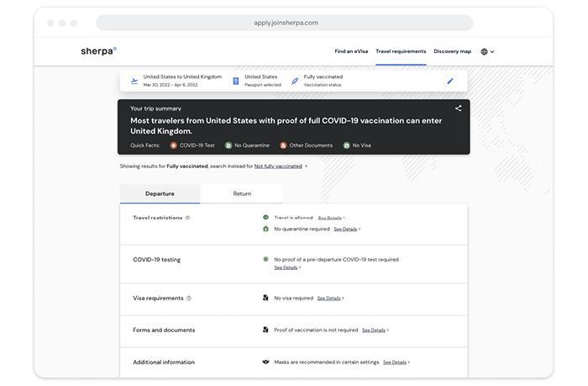Image resolution: width=588 pixels, height=386 pixels.
Task: Open the Find an eVisa page
Action: (x=351, y=51)
